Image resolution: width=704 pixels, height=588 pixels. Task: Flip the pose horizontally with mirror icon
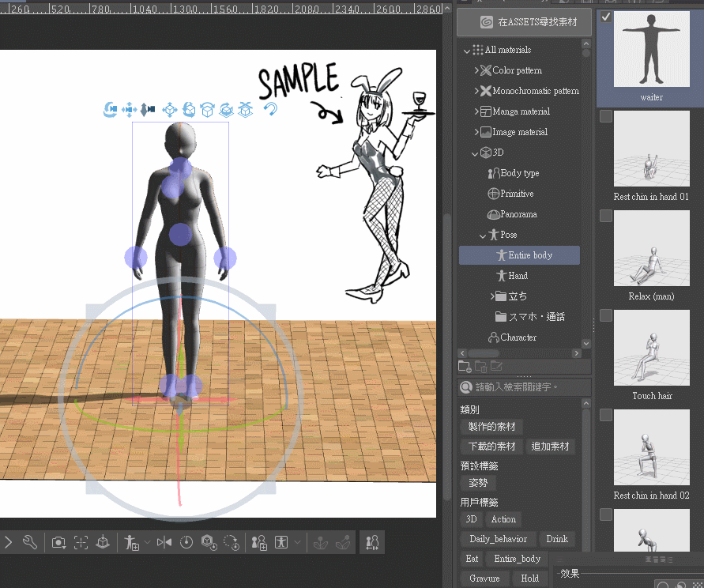coord(164,543)
